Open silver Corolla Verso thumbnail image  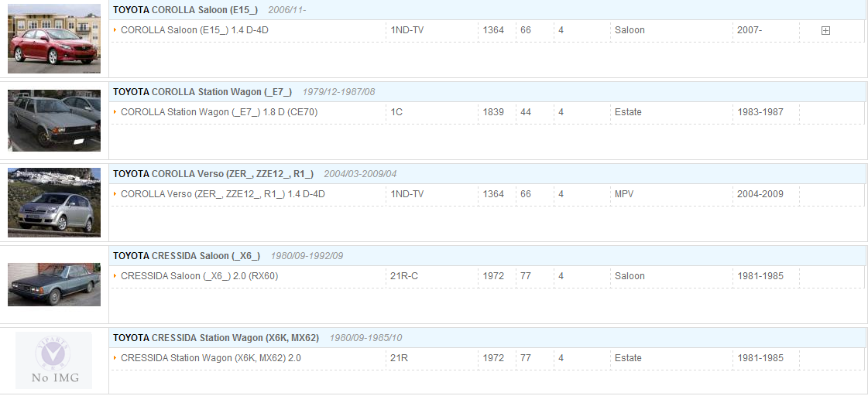54,203
